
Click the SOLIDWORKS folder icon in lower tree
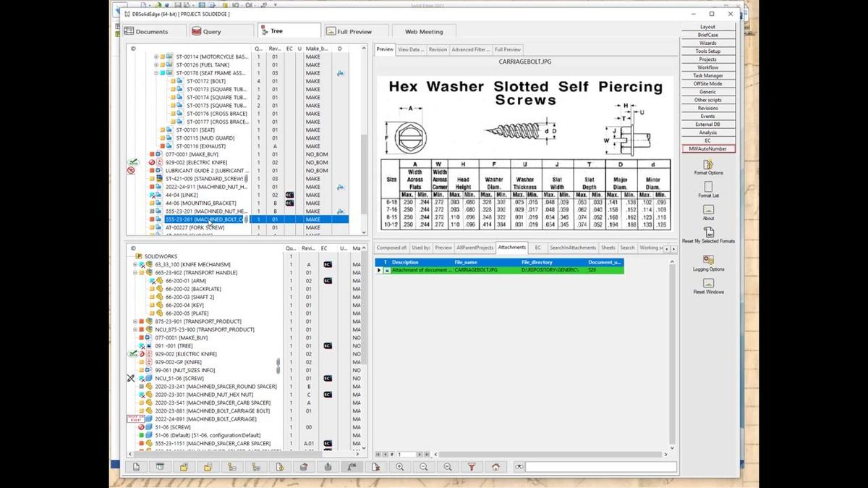139,256
